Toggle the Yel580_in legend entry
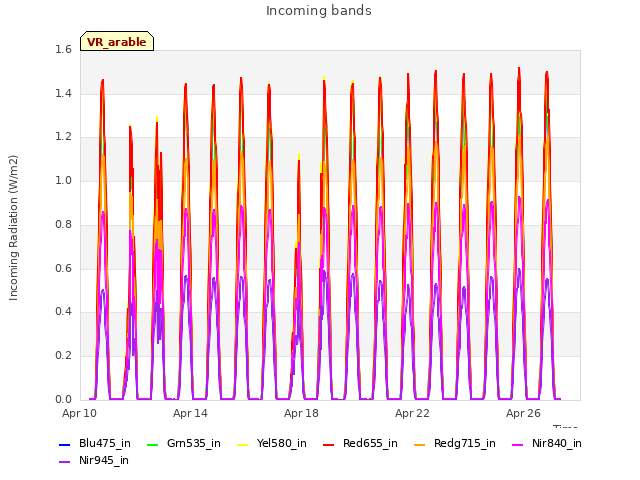Image resolution: width=640 pixels, height=480 pixels. (x=272, y=444)
